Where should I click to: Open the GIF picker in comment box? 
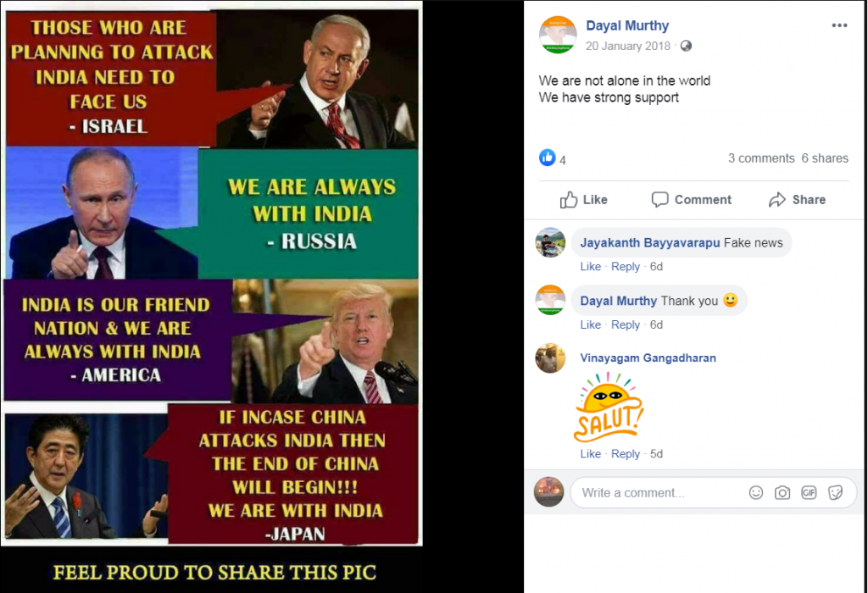tap(809, 492)
